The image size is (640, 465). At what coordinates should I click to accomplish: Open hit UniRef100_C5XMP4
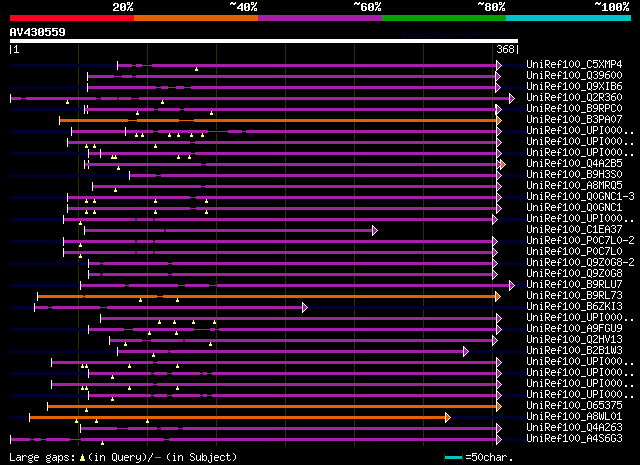tap(574, 64)
